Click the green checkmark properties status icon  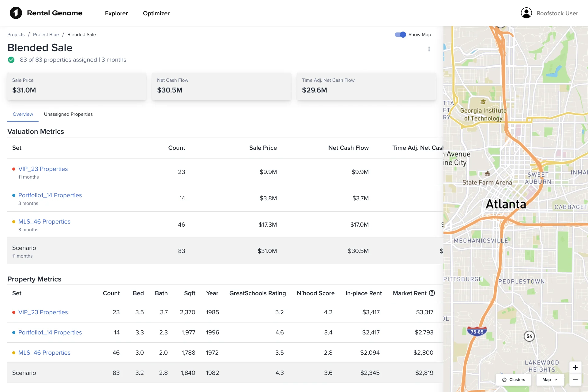(x=11, y=60)
